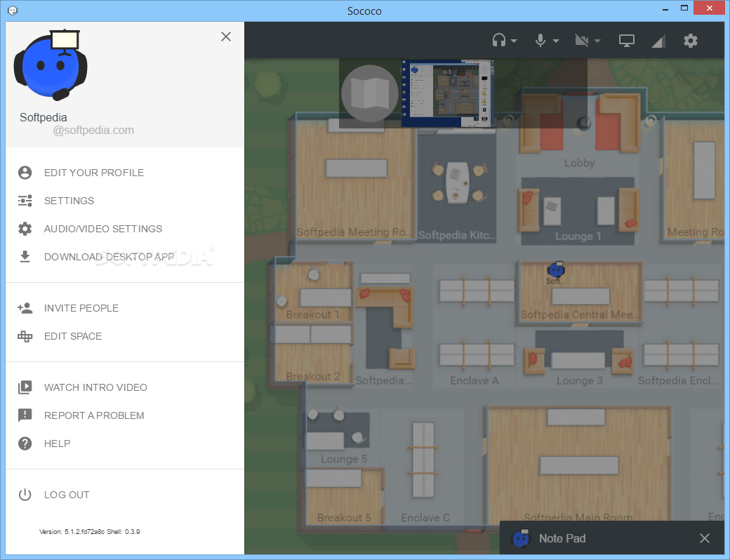Click the Lounge 3 label
The image size is (730, 560).
point(580,381)
